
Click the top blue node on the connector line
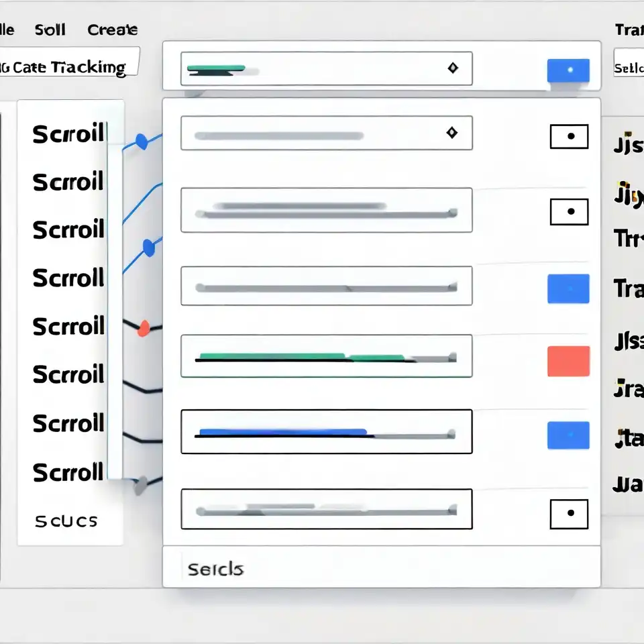click(x=141, y=142)
